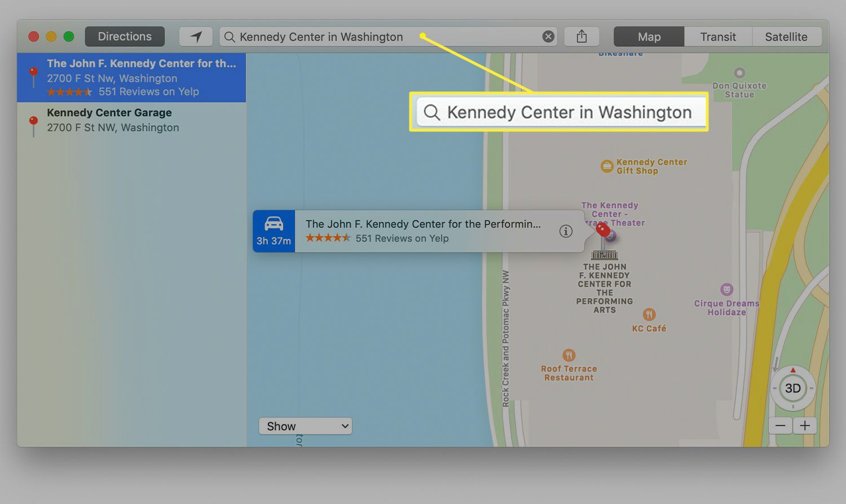The height and width of the screenshot is (504, 846).
Task: Select the Cirque Dreams Holidaze marker
Action: coord(727,290)
